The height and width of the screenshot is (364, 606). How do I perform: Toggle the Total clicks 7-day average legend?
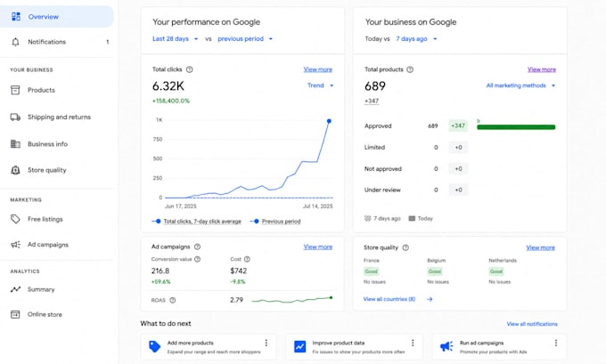tap(197, 222)
